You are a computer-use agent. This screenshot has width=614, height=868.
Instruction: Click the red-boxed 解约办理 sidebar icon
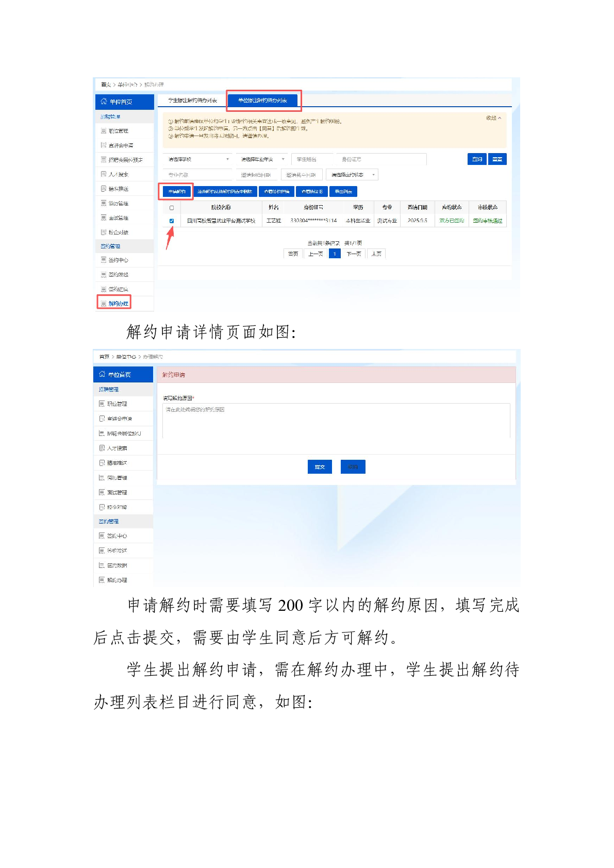click(x=104, y=304)
